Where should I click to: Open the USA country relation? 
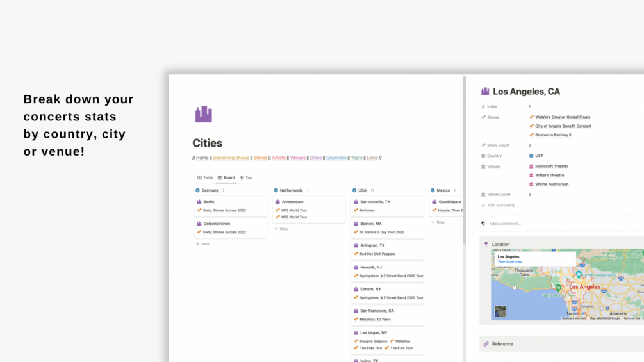pos(536,156)
